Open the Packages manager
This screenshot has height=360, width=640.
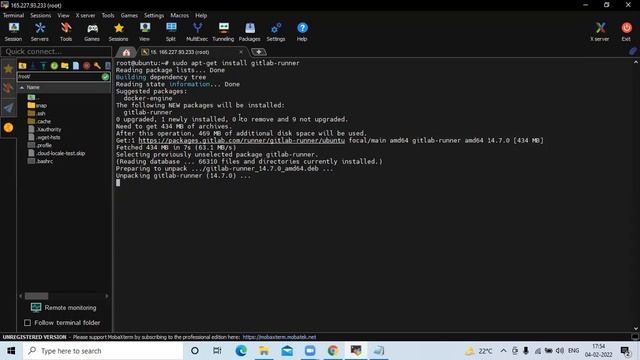(x=249, y=32)
